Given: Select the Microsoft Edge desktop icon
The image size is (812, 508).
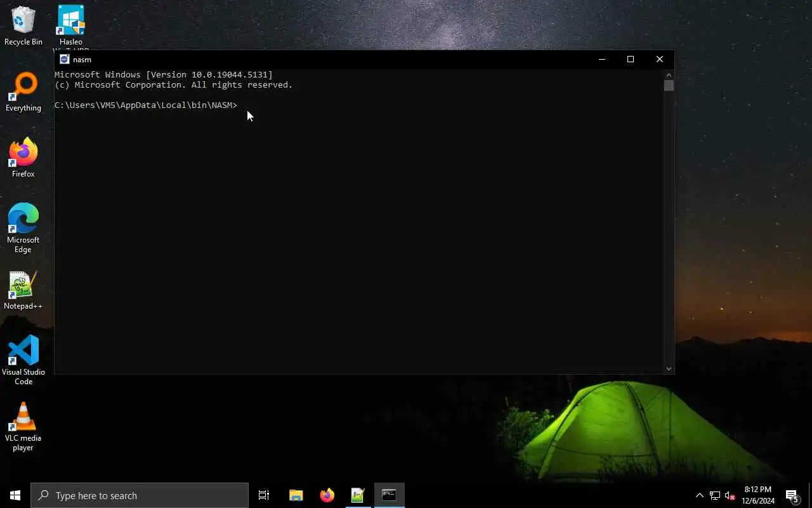Looking at the screenshot, I should pyautogui.click(x=23, y=229).
